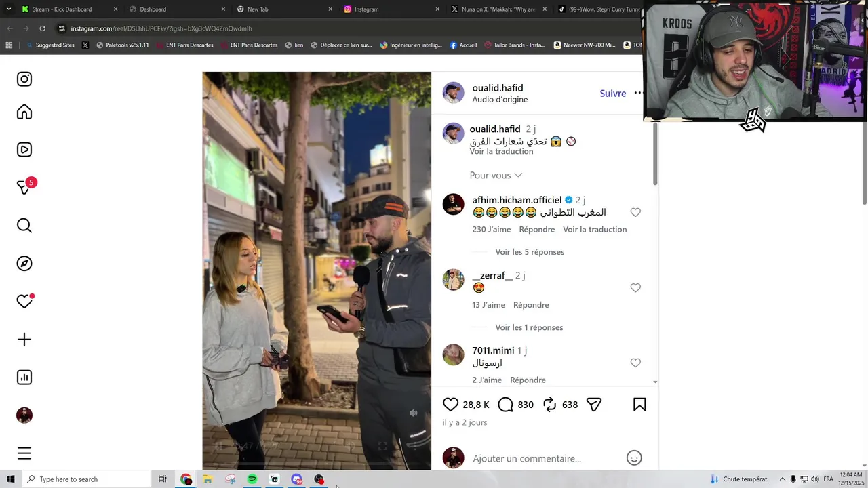Open the Instagram logo home link
868x488 pixels.
[x=24, y=79]
